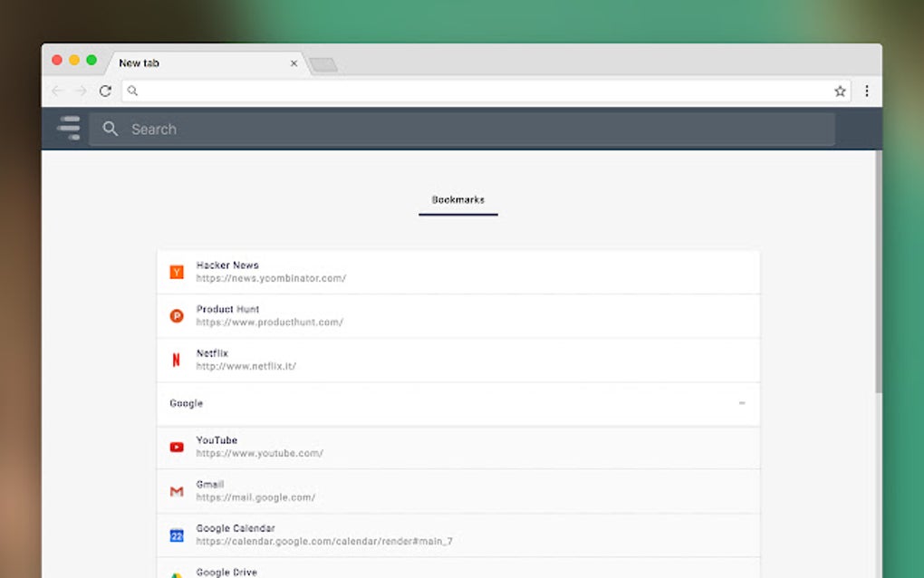Select the Bookmarks tab heading
924x578 pixels.
(457, 200)
